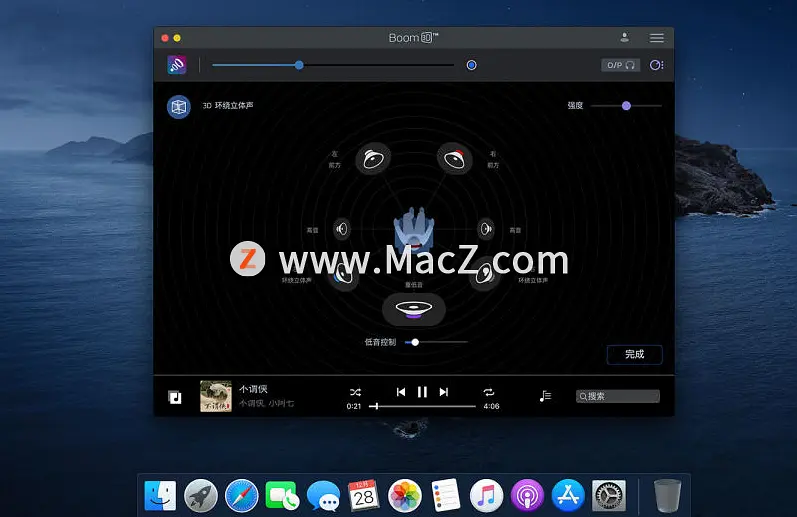The width and height of the screenshot is (797, 517).
Task: Toggle shuffle playback
Action: pyautogui.click(x=355, y=392)
